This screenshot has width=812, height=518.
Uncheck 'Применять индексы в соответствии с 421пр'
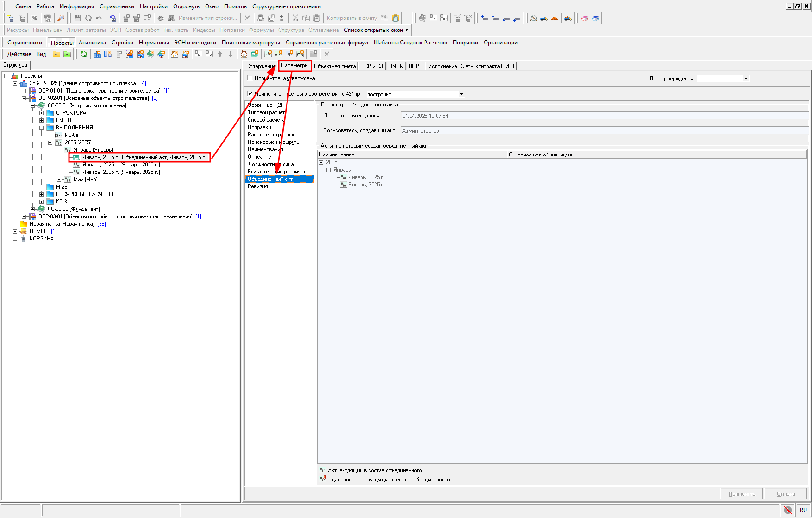point(250,94)
